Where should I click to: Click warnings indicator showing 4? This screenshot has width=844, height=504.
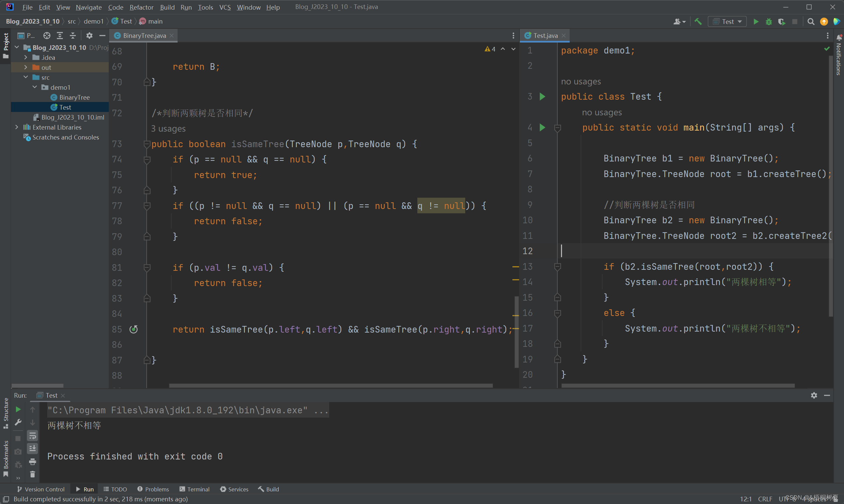[x=490, y=49]
